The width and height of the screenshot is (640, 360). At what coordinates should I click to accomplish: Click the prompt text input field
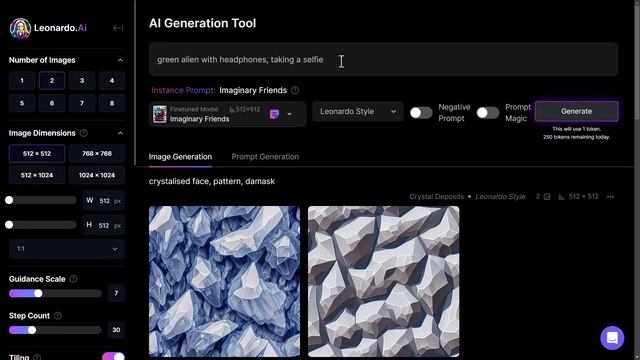point(383,60)
